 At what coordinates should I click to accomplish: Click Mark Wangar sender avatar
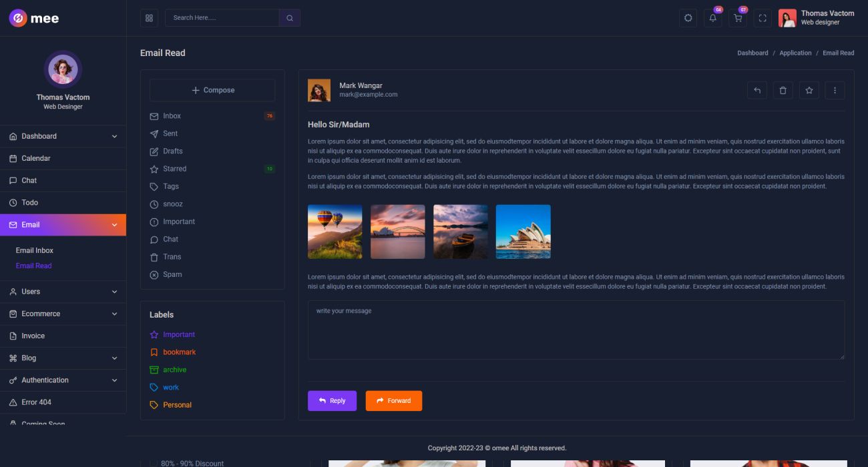pyautogui.click(x=319, y=91)
